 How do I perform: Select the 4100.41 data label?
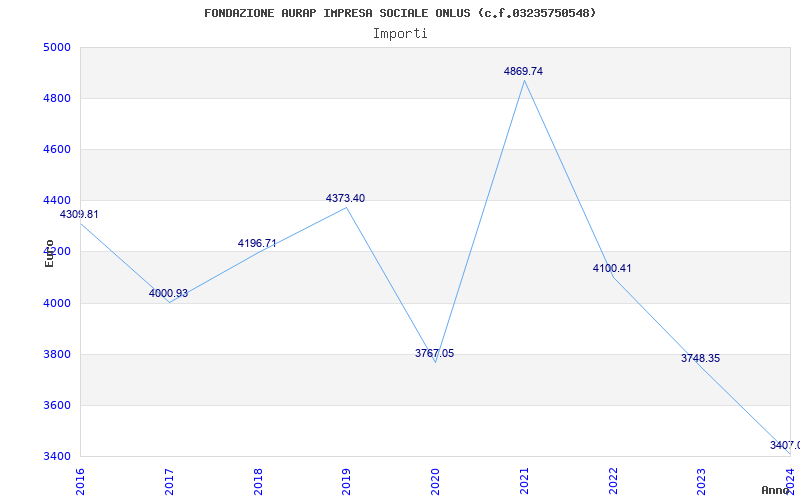[x=612, y=268]
